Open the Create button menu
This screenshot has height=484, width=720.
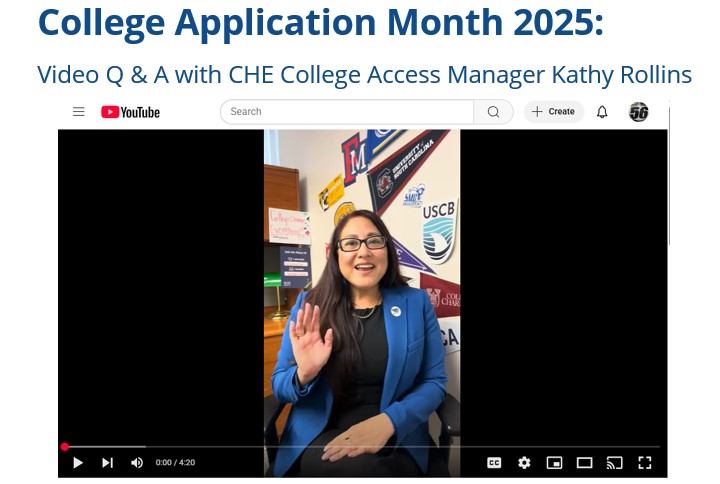pyautogui.click(x=553, y=112)
